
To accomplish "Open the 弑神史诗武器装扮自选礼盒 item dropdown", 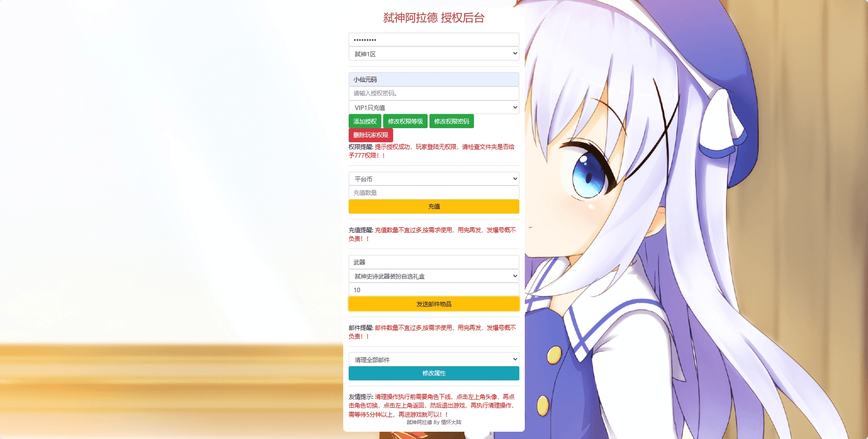I will click(434, 276).
